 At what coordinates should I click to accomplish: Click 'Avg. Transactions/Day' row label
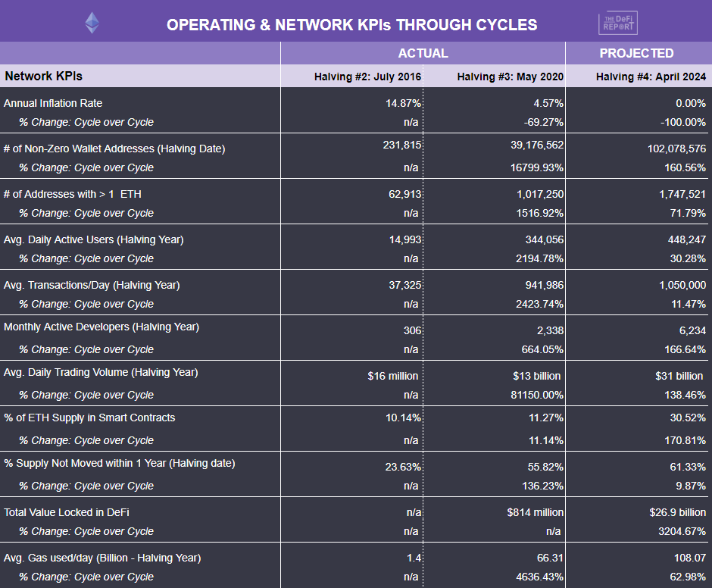click(92, 285)
